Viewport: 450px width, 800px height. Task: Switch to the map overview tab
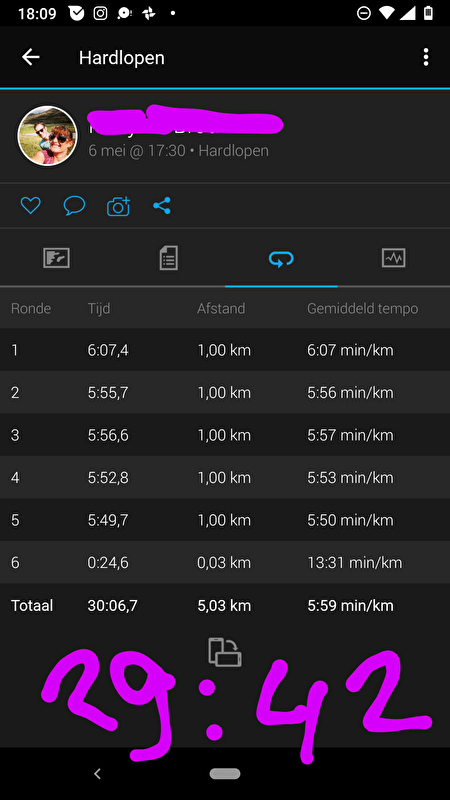tap(56, 258)
